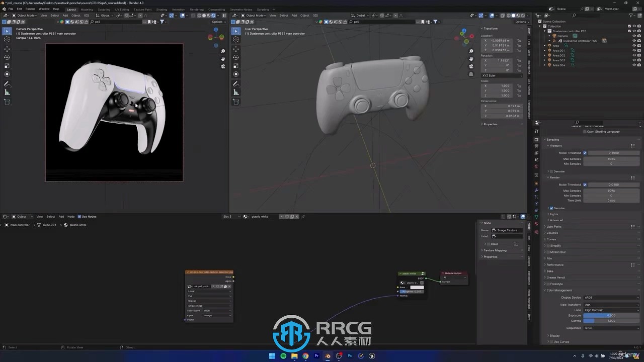This screenshot has height=362, width=644.
Task: Open Node menu in node editor
Action: (71, 217)
